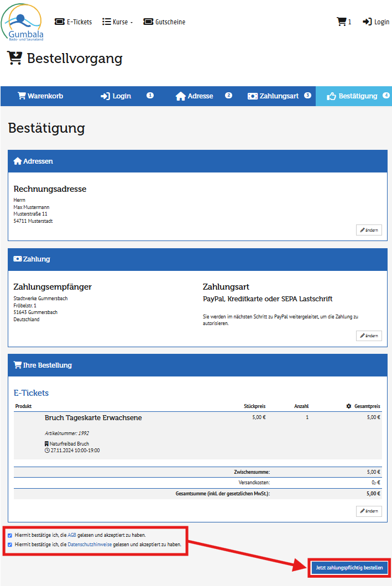Toggle the AGB acceptance checkbox

point(11,535)
